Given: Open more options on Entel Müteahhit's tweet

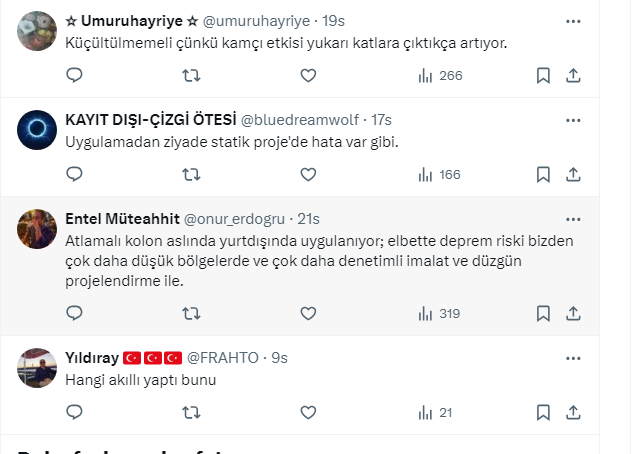Looking at the screenshot, I should click(573, 219).
